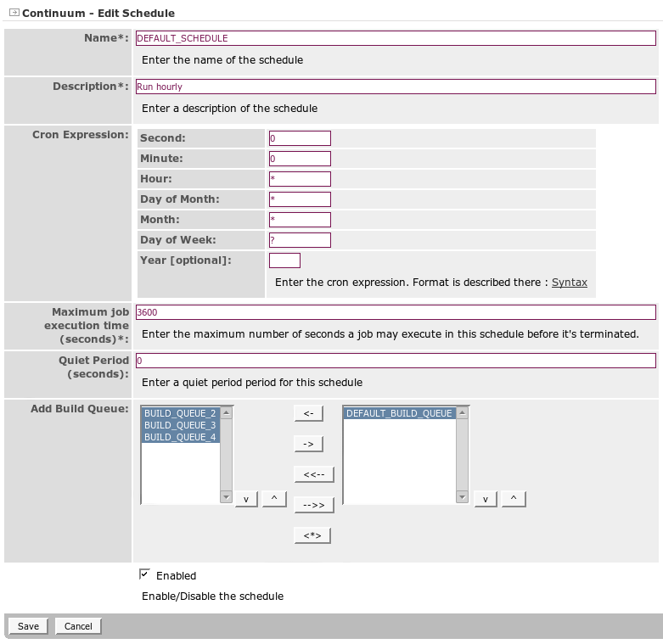Screen dimensions: 663x644
Task: Click the '->' move right button
Action: pyautogui.click(x=308, y=444)
